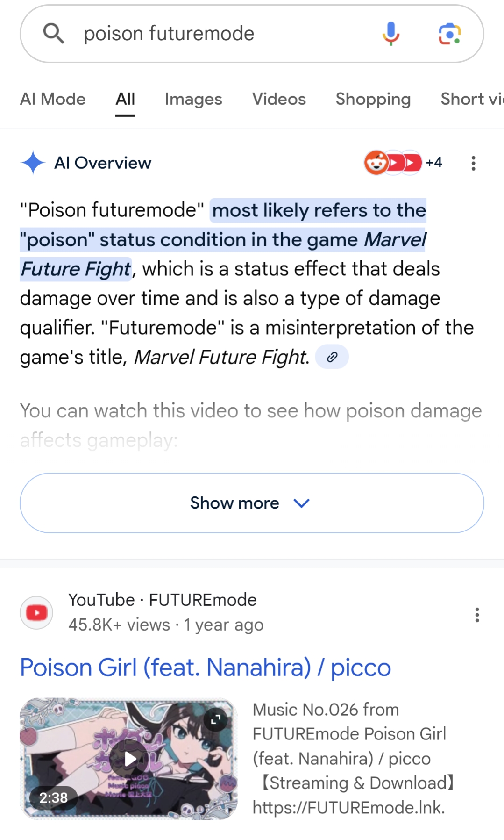Go to the Shopping tab
The width and height of the screenshot is (504, 840).
(x=373, y=99)
